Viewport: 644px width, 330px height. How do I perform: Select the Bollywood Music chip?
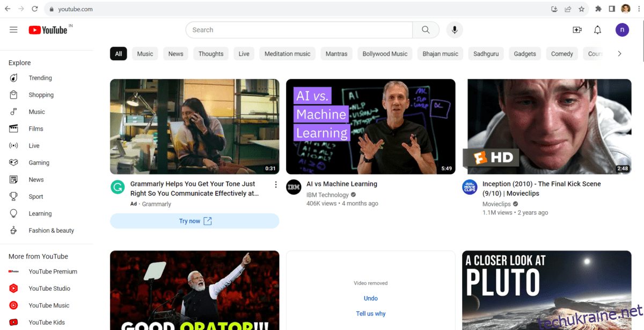(385, 54)
